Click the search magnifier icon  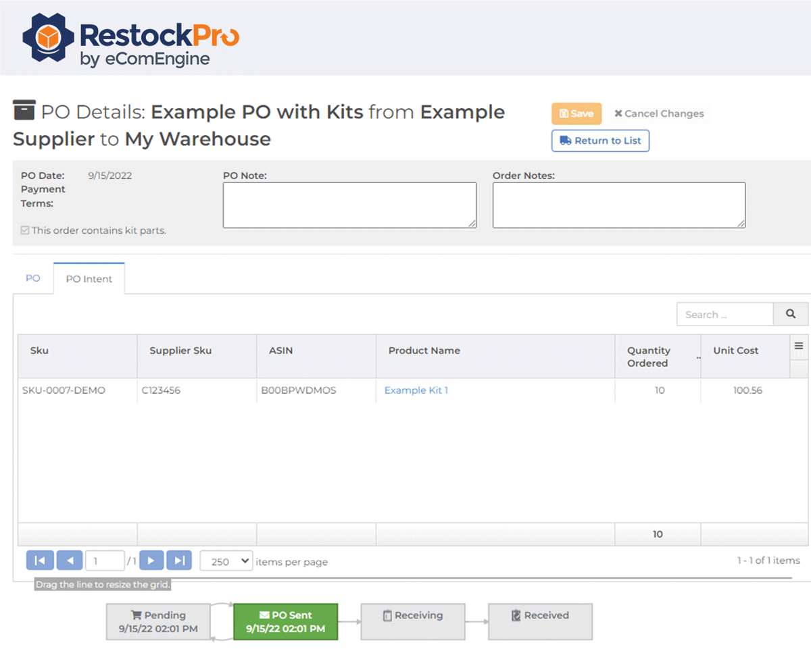click(x=791, y=314)
